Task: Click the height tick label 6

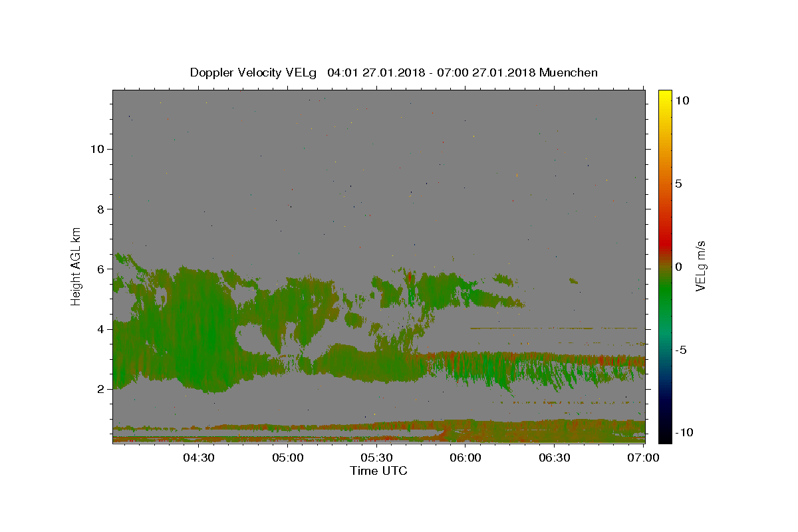Action: 100,269
